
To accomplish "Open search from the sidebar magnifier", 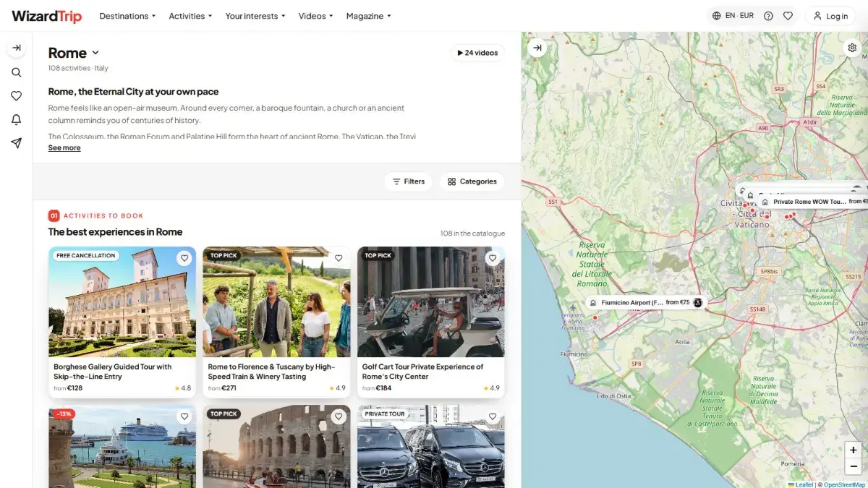I will (x=16, y=72).
